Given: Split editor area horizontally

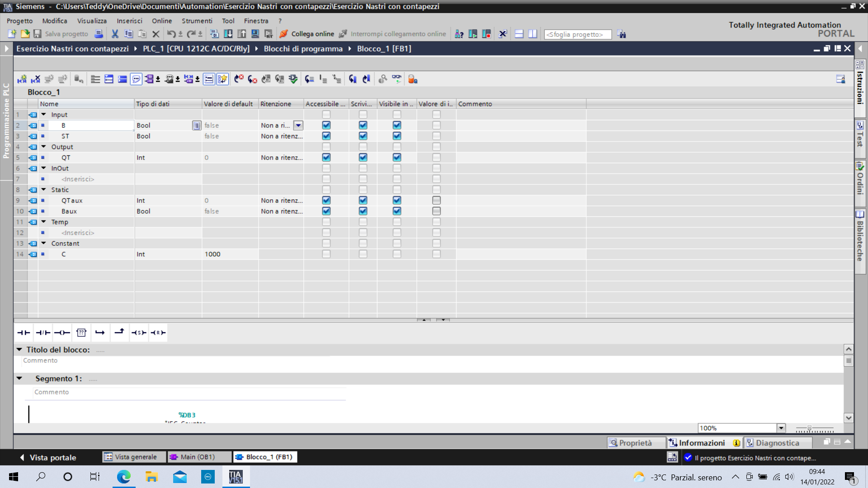Looking at the screenshot, I should click(519, 34).
